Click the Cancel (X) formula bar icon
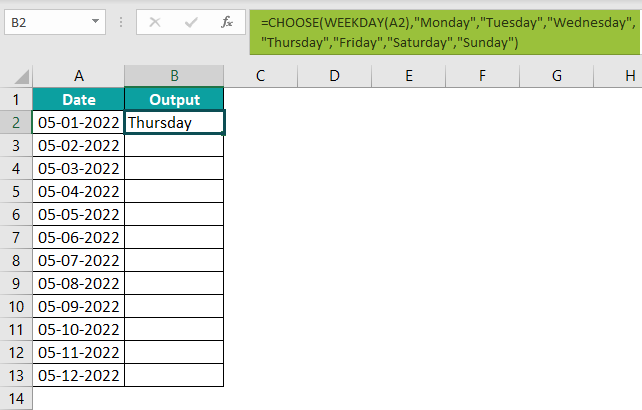Image resolution: width=642 pixels, height=410 pixels. (x=155, y=22)
